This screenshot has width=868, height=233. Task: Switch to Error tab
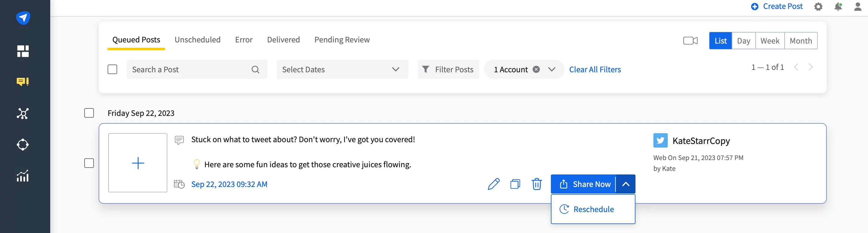pyautogui.click(x=244, y=40)
